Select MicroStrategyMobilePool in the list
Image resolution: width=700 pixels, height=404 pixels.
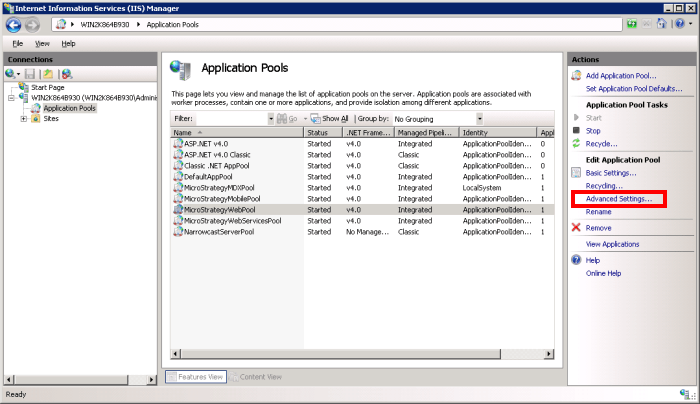(x=222, y=199)
